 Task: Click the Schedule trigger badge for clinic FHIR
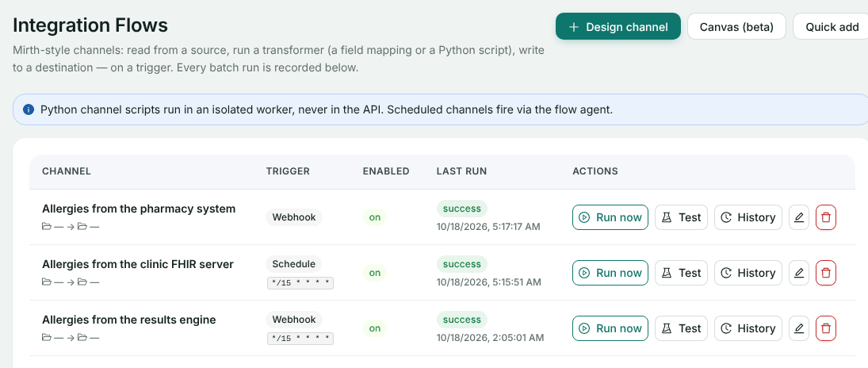click(x=294, y=264)
